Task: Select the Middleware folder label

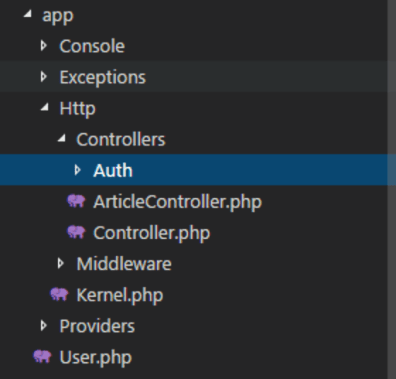Action: click(x=124, y=264)
